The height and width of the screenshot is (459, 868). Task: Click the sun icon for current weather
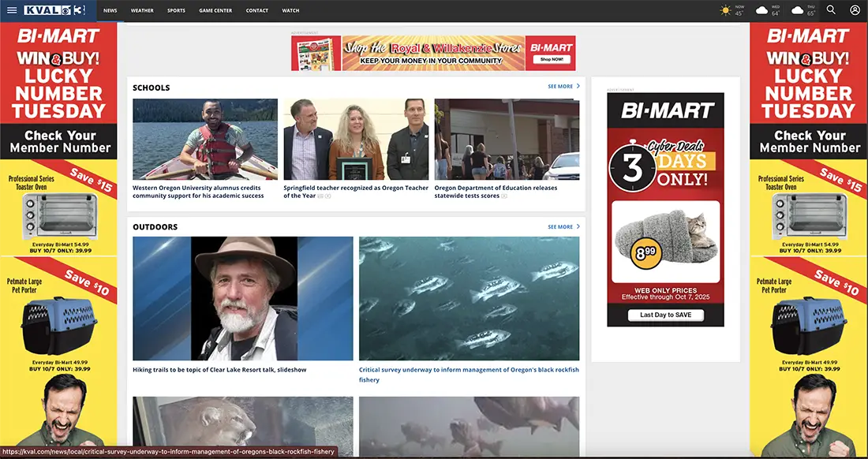725,10
